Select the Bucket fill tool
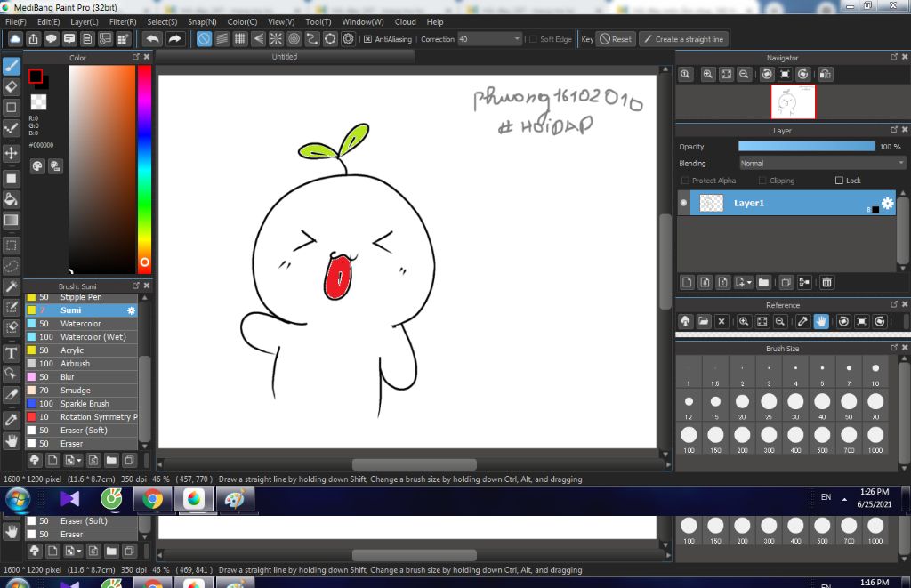The height and width of the screenshot is (588, 911). [12, 199]
